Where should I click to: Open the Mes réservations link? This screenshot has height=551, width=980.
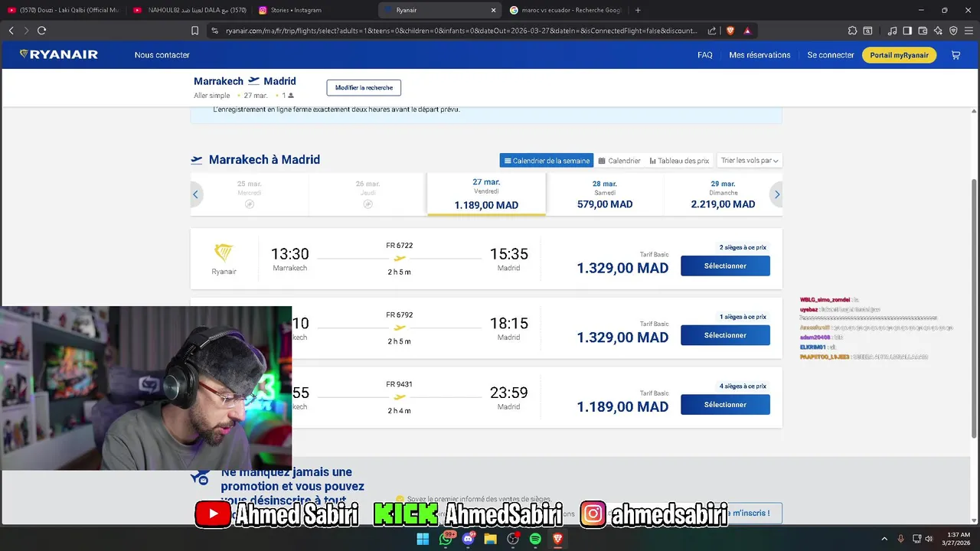759,55
